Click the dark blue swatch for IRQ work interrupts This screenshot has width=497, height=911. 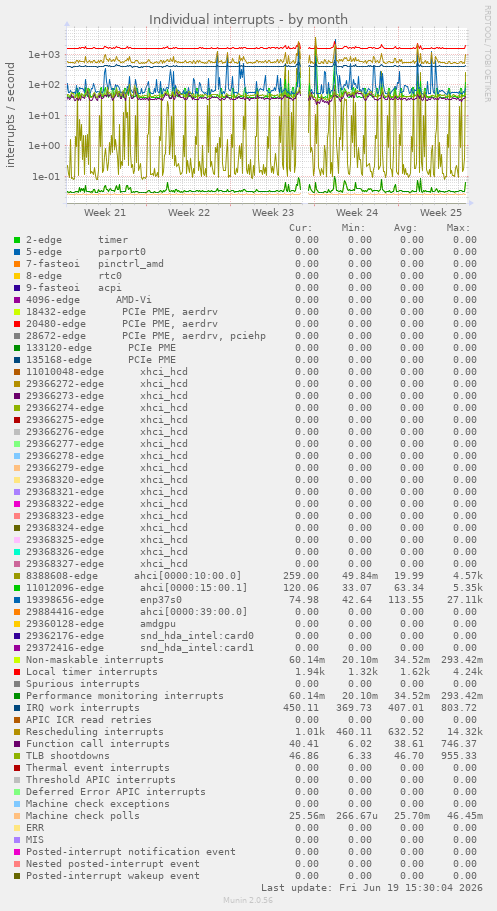click(x=17, y=708)
